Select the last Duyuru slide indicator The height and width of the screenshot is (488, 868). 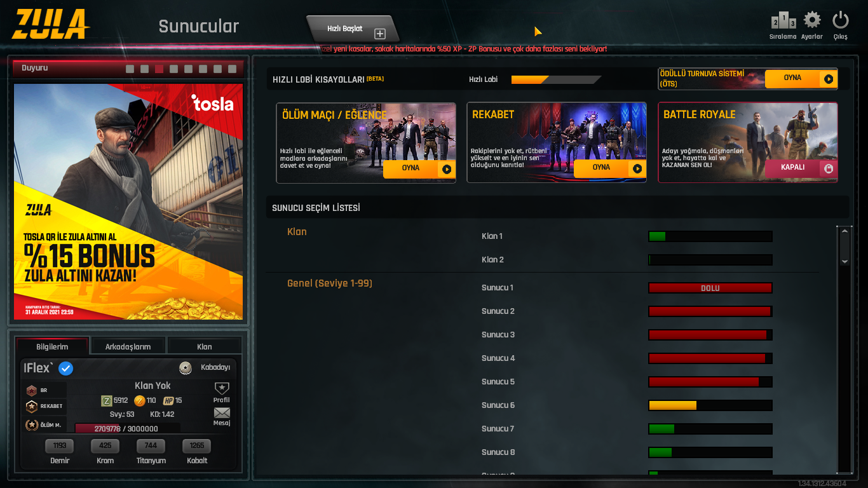tap(233, 69)
